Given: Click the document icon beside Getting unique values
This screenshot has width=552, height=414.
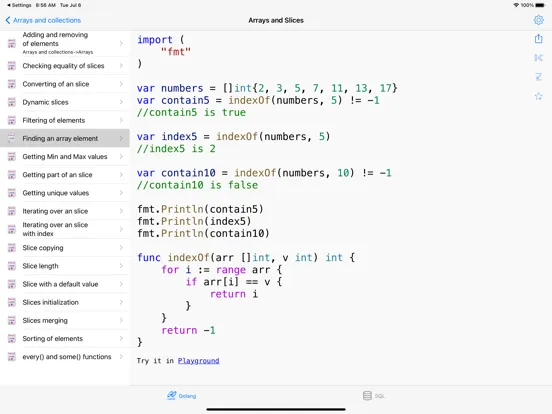Looking at the screenshot, I should click(12, 193).
